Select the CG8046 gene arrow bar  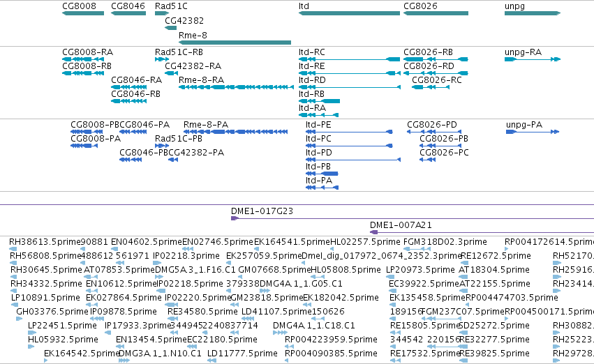tap(128, 13)
